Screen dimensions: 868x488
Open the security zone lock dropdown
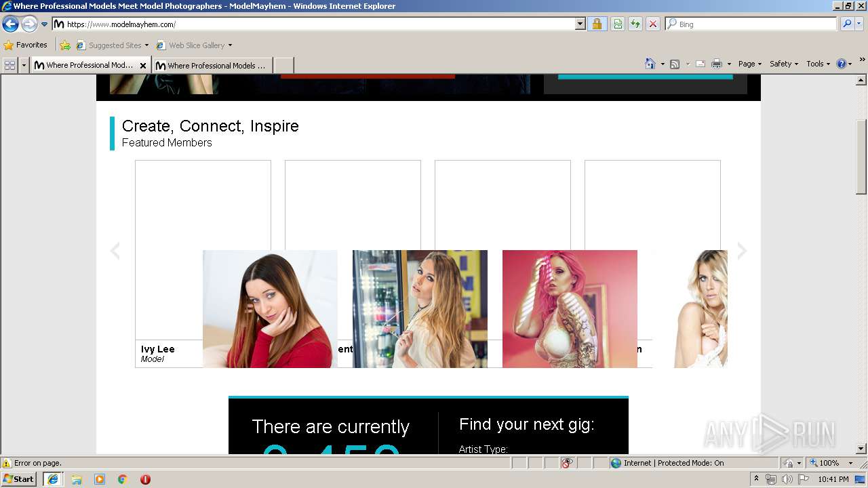(793, 463)
